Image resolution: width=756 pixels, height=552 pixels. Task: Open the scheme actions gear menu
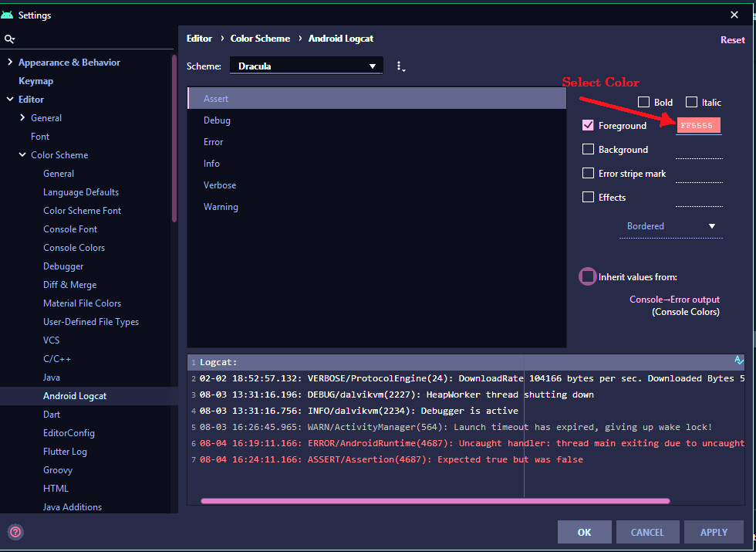click(400, 66)
